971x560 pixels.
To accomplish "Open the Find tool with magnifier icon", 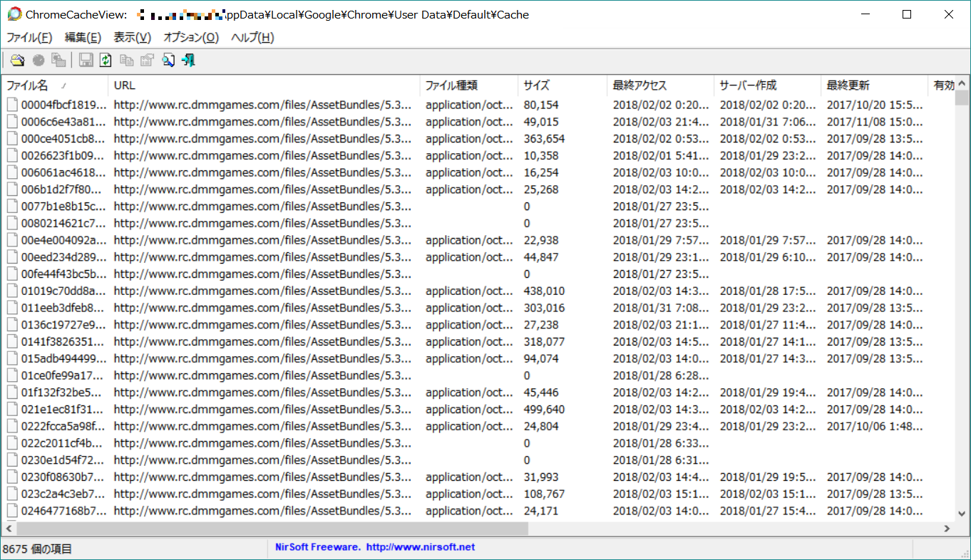I will click(x=168, y=61).
